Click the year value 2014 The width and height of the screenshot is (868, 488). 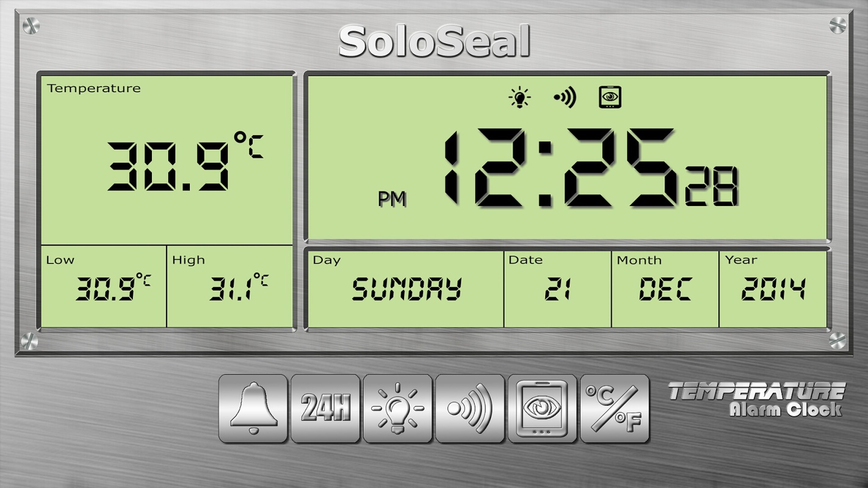(x=773, y=289)
